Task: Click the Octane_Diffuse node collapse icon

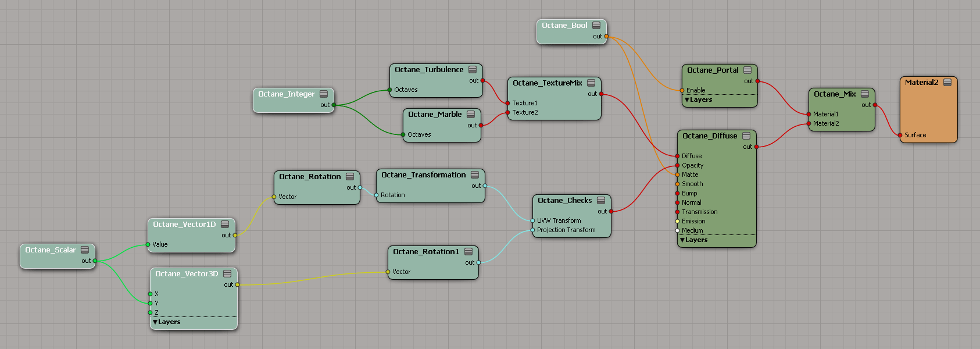Action: tap(746, 136)
